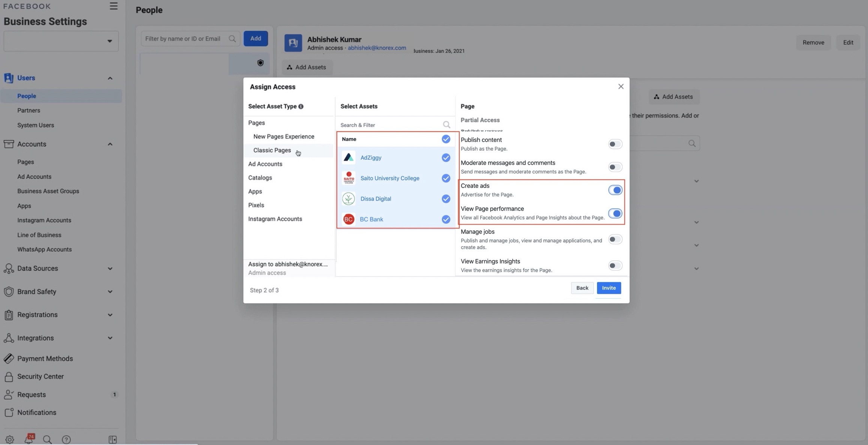Uncheck the BC Bank checkbox

tap(446, 220)
